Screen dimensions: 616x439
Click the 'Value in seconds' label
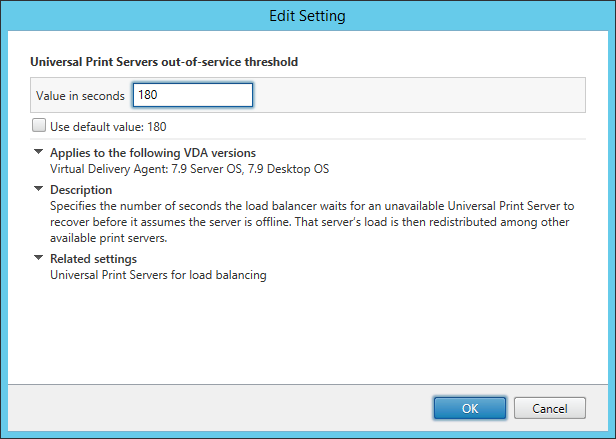pos(81,96)
